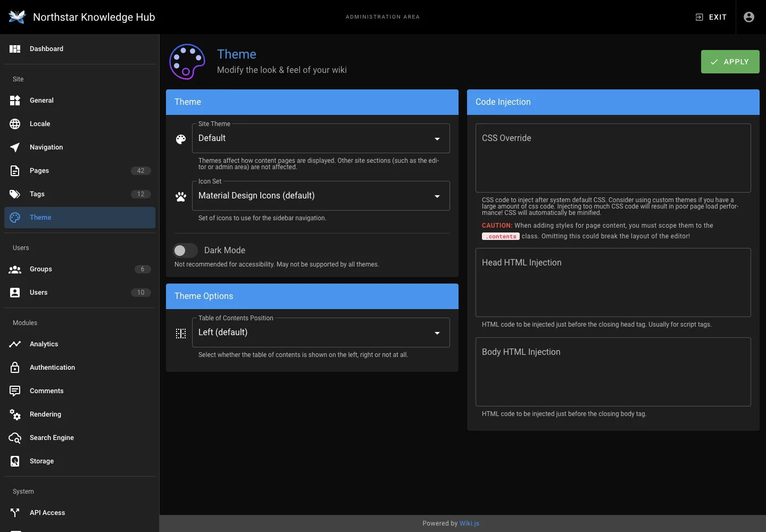Focus the Head HTML Injection field

point(613,282)
